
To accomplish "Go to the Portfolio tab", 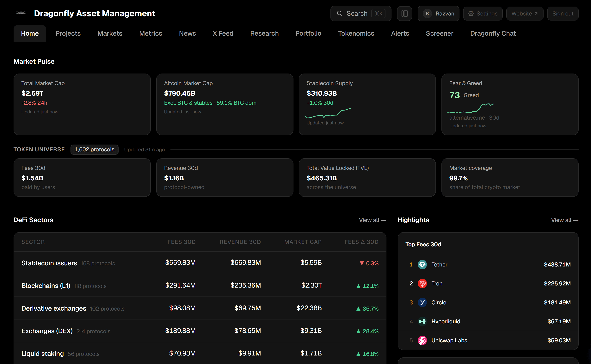I will (x=308, y=33).
